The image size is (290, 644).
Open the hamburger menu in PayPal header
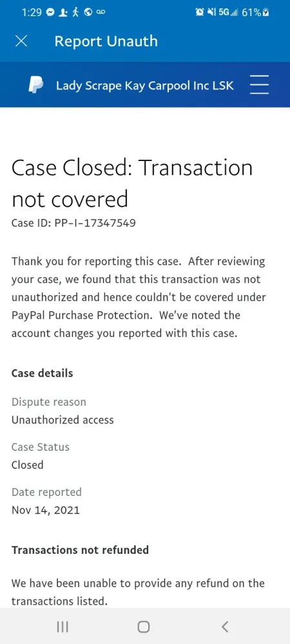coord(259,84)
